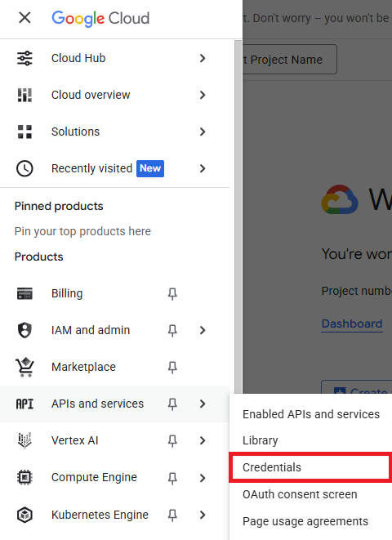Click the Cloud Hub sliders icon

coord(24,58)
